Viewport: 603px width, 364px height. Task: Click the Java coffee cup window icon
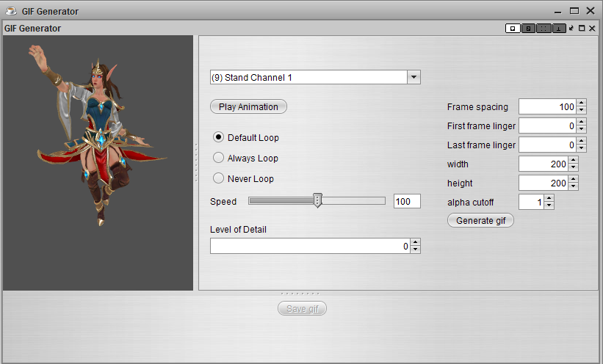click(x=11, y=11)
